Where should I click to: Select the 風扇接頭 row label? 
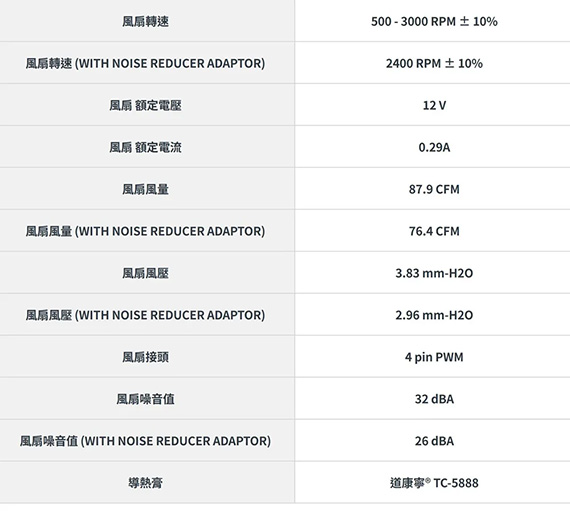(x=145, y=357)
